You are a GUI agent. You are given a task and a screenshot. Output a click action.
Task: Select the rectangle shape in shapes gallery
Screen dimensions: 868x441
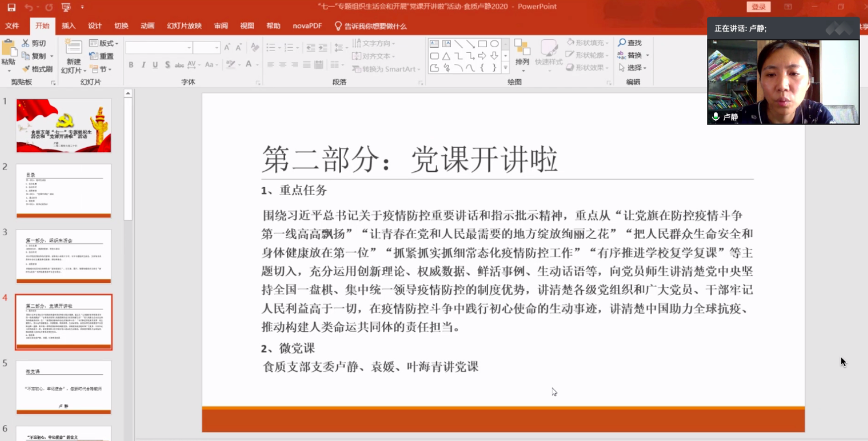482,44
